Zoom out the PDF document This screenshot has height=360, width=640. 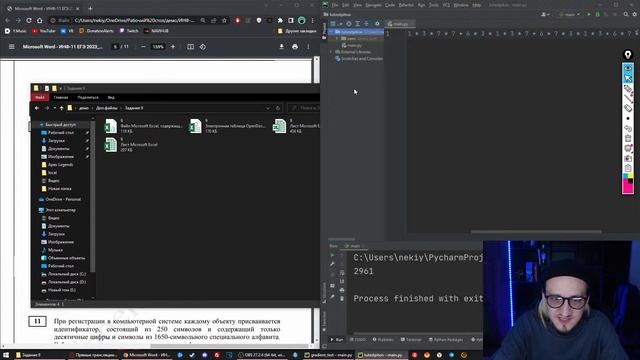pyautogui.click(x=143, y=47)
